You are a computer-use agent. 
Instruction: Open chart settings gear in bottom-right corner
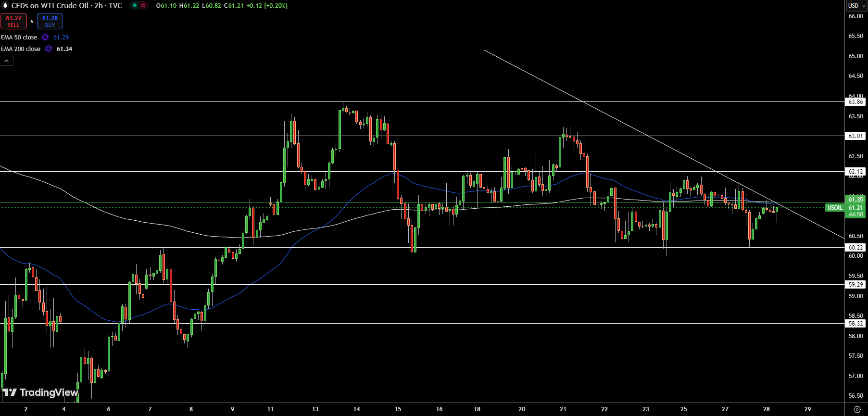pos(856,409)
